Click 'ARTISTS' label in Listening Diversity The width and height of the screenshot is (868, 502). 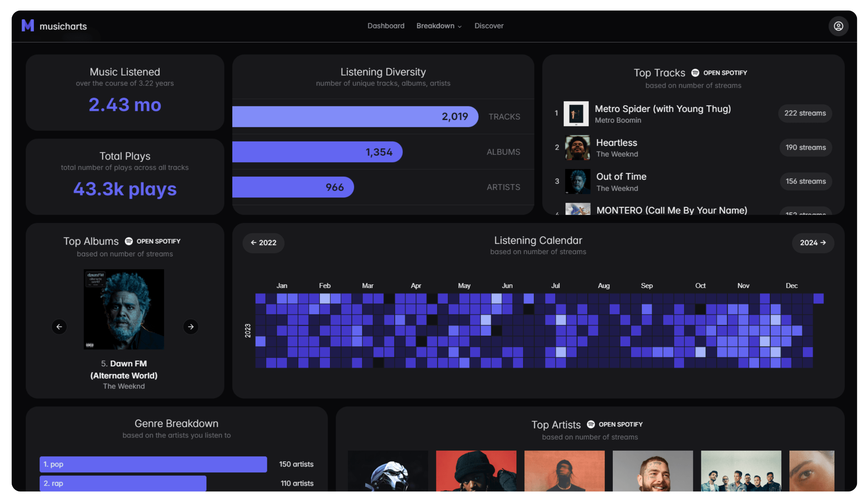[x=503, y=187]
